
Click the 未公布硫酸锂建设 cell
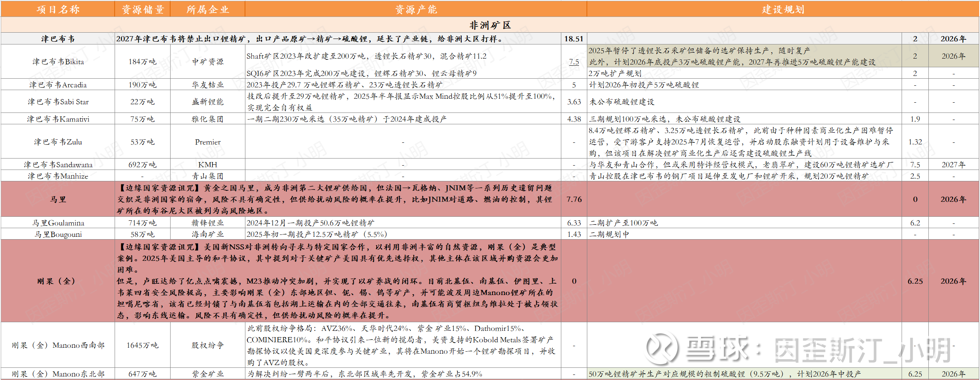[744, 101]
